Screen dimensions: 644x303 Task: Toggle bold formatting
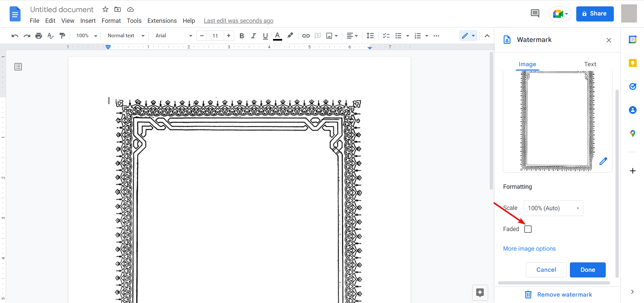coord(241,36)
